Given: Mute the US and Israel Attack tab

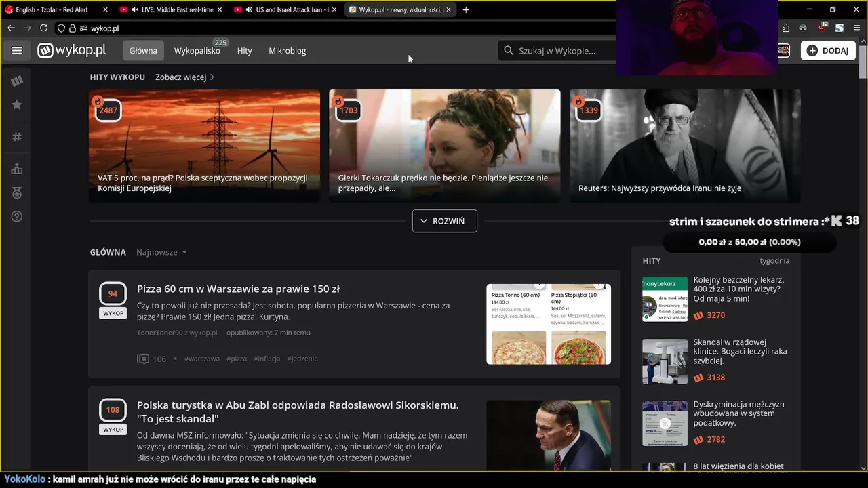Looking at the screenshot, I should point(249,9).
